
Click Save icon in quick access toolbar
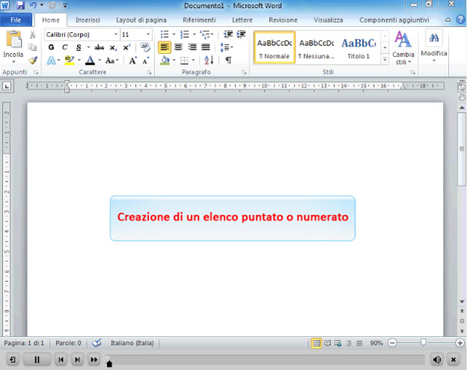20,5
